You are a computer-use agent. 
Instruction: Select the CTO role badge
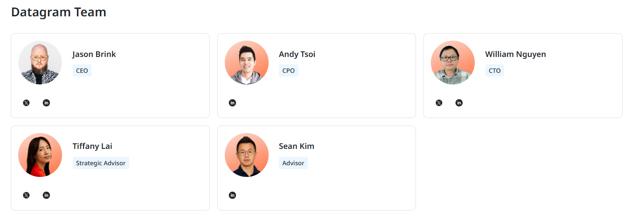click(x=495, y=71)
